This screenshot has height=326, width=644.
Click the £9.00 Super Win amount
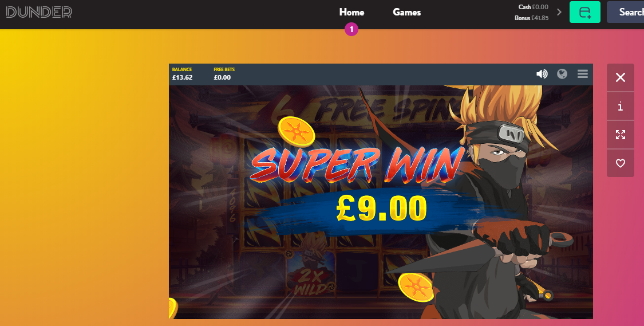[x=381, y=209]
